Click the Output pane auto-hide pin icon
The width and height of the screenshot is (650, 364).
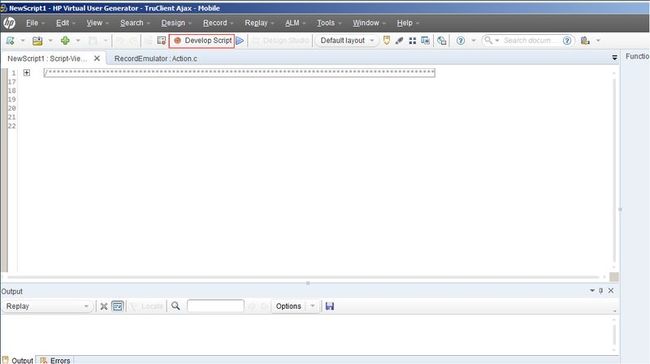(601, 291)
